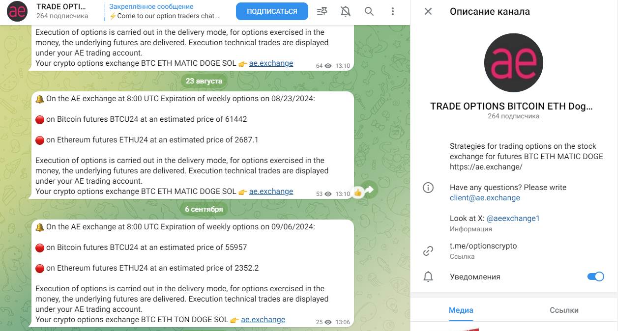The height and width of the screenshot is (331, 644).
Task: Open the @aeexchange1 X profile link
Action: [513, 218]
